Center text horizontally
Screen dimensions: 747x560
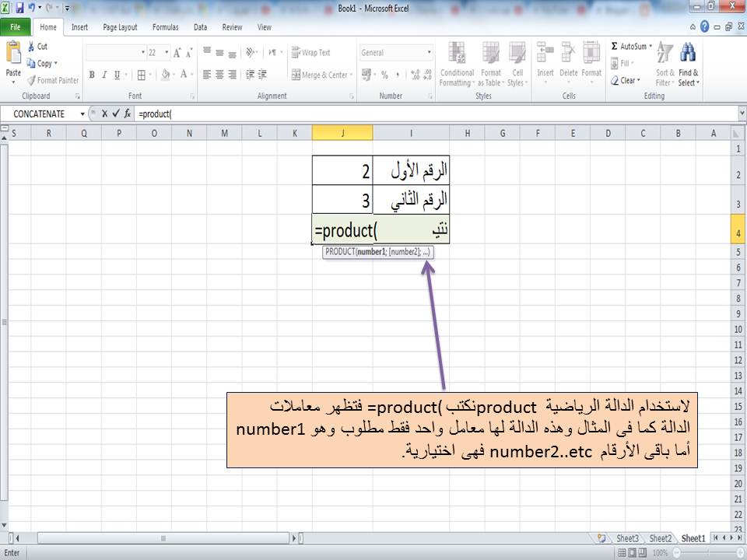click(219, 75)
